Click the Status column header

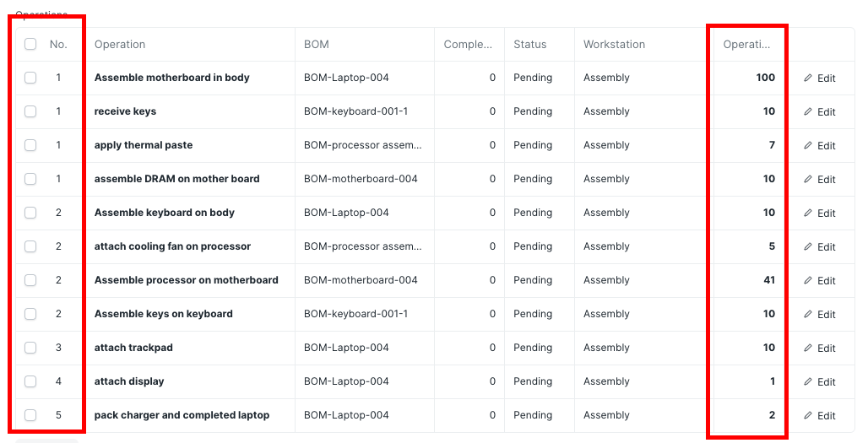click(529, 44)
